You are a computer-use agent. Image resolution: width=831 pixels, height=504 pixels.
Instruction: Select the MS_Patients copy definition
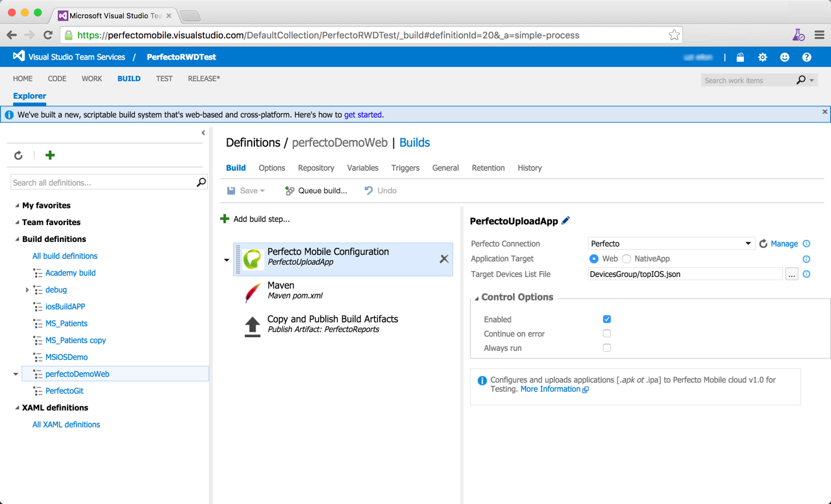[x=75, y=341]
